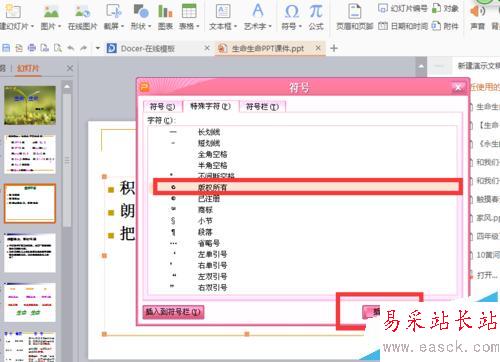Click 幻灯片编号 slide number

[x=403, y=8]
